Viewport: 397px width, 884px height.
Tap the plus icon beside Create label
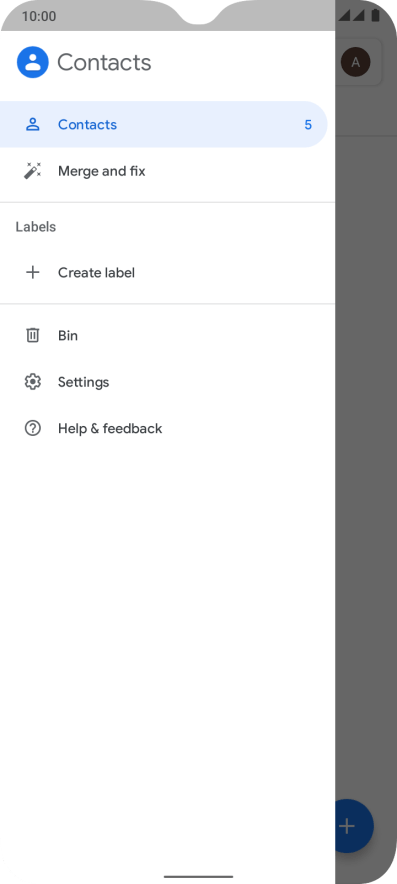click(x=33, y=272)
